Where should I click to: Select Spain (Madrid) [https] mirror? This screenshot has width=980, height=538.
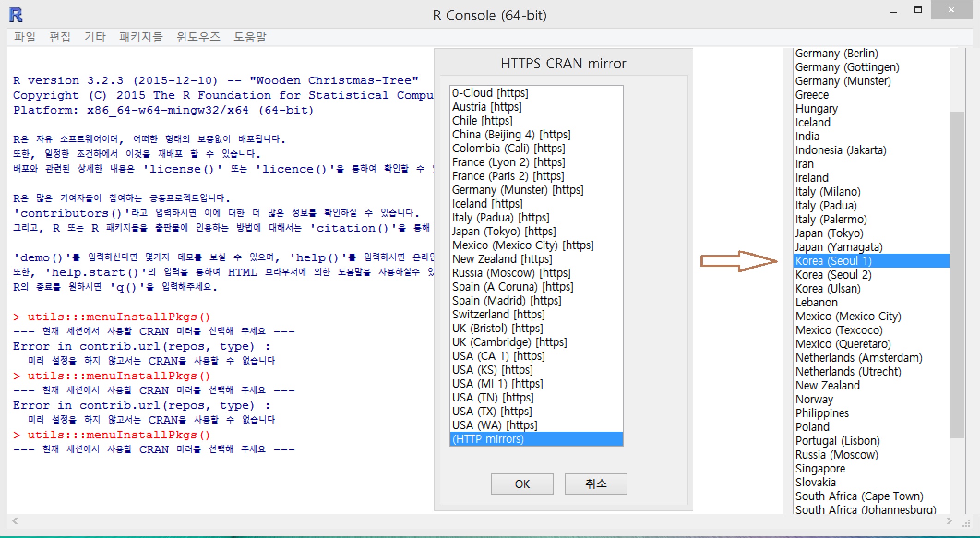click(x=537, y=300)
